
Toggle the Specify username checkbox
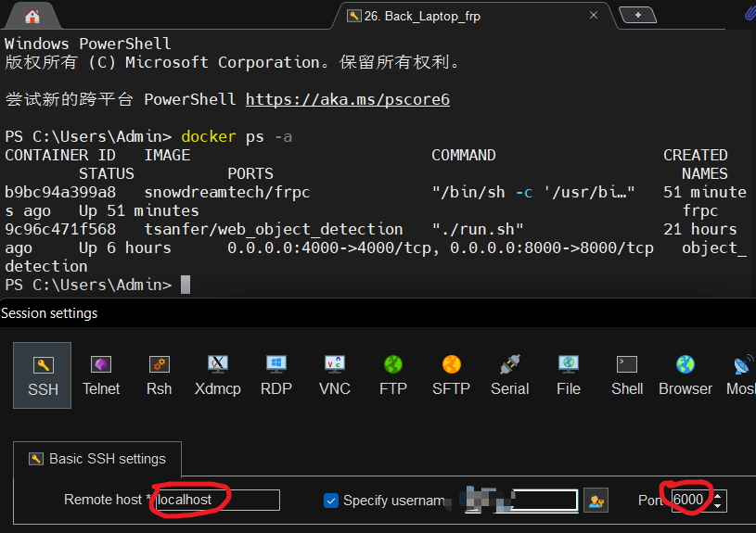331,501
